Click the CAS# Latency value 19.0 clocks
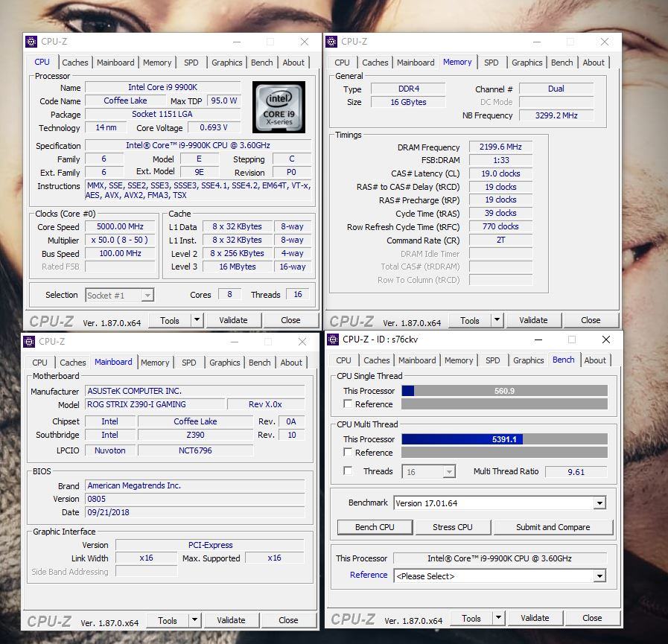668x644 pixels. click(500, 173)
